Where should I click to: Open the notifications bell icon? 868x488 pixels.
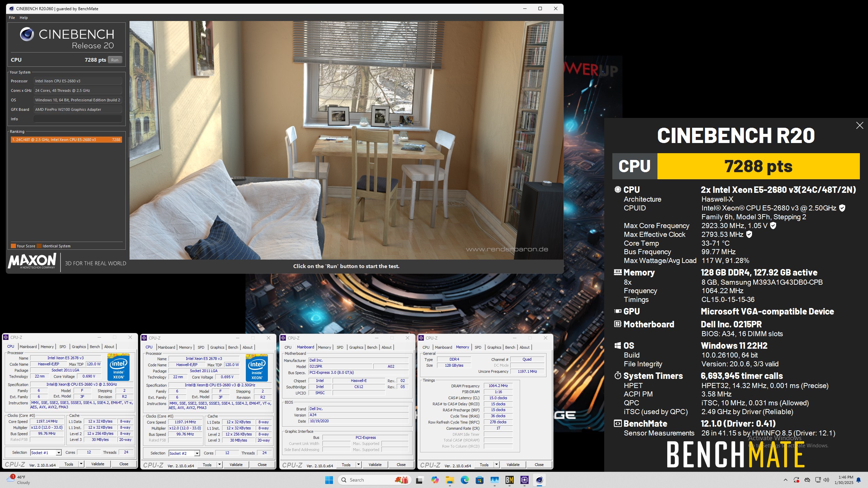tap(859, 480)
